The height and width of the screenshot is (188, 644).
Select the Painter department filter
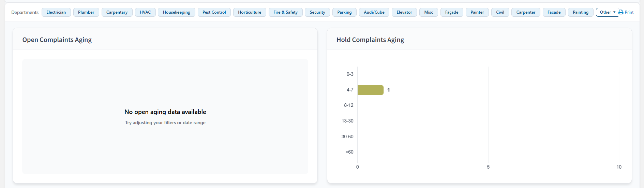(x=477, y=12)
